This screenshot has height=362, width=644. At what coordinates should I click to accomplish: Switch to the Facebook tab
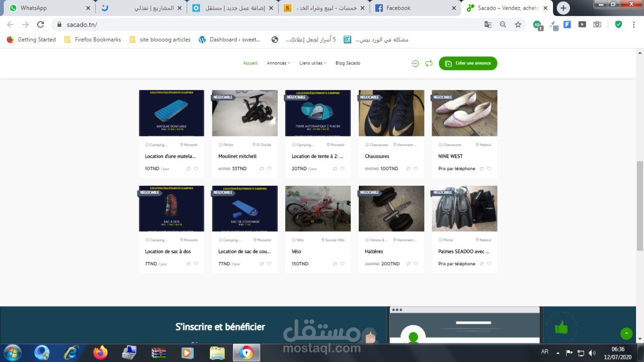[x=415, y=8]
